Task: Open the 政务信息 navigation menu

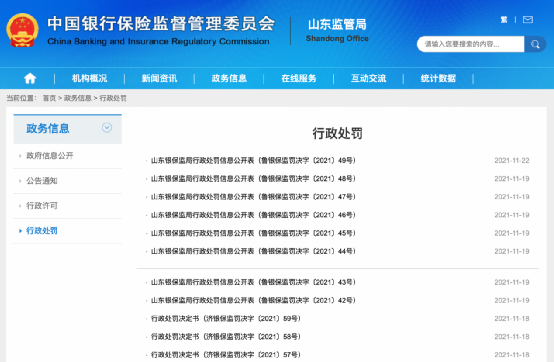Action: click(x=229, y=78)
